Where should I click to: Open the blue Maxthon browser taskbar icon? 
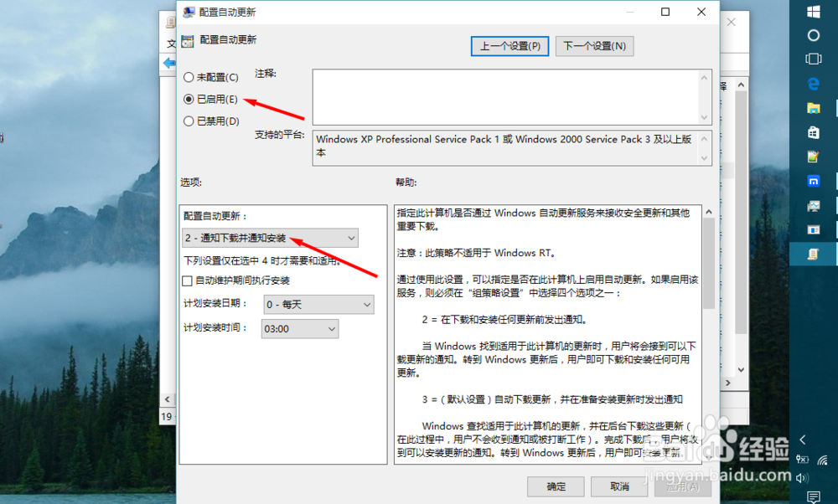[x=814, y=182]
